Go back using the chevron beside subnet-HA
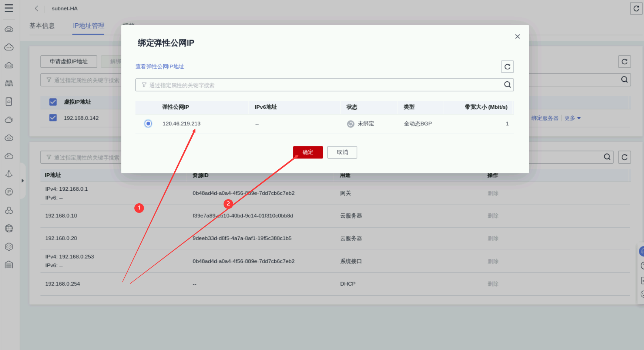The image size is (644, 350). click(x=36, y=9)
